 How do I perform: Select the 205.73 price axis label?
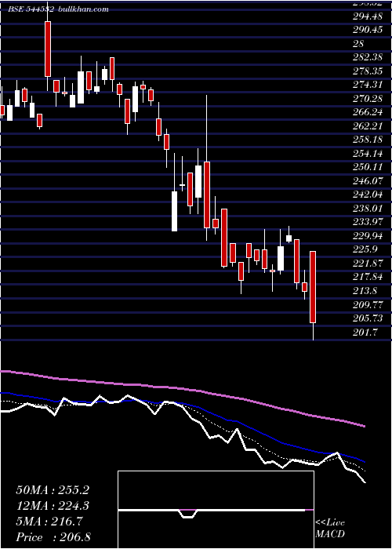point(368,318)
